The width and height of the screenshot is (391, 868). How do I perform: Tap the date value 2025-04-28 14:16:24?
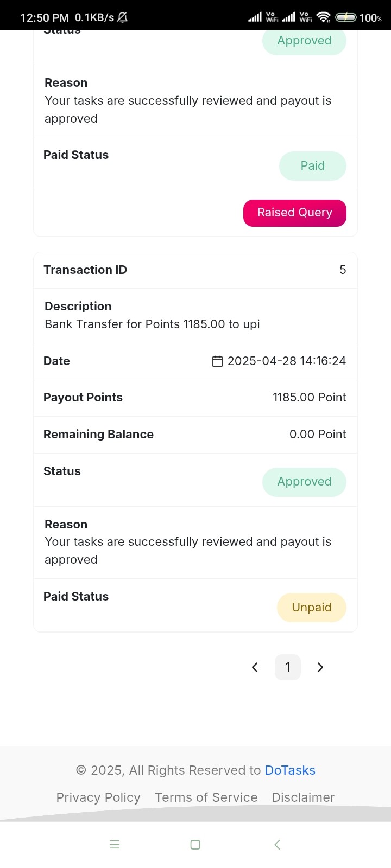(287, 361)
